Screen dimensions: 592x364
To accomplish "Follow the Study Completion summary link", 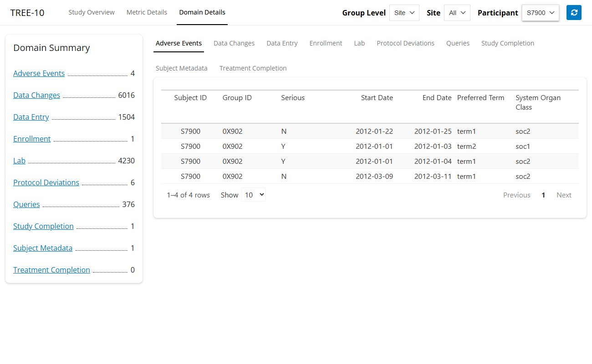I will (43, 226).
